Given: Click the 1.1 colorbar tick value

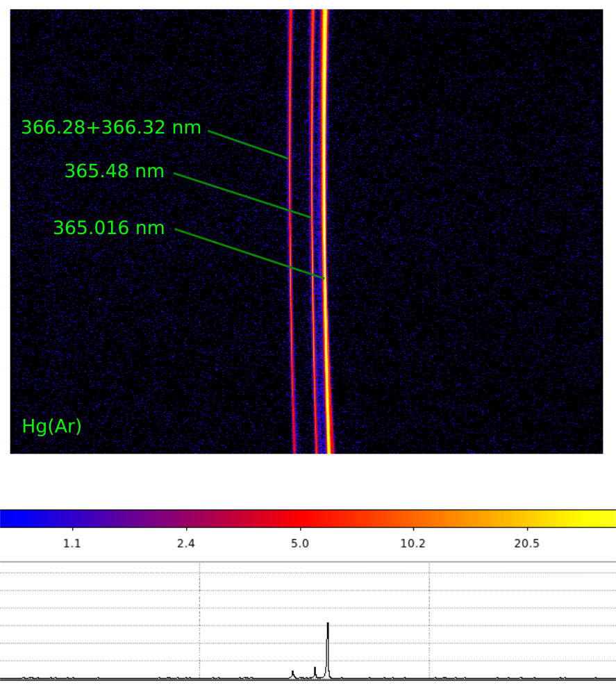Looking at the screenshot, I should [x=72, y=543].
